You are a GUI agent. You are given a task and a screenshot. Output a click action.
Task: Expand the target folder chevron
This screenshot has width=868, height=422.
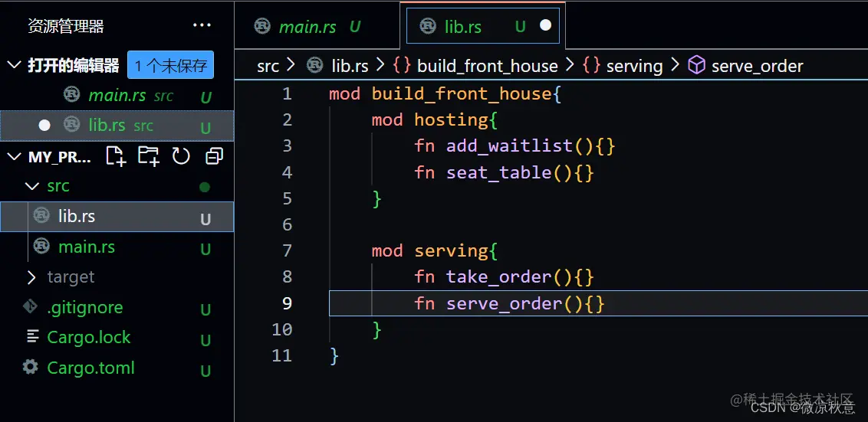tap(31, 277)
